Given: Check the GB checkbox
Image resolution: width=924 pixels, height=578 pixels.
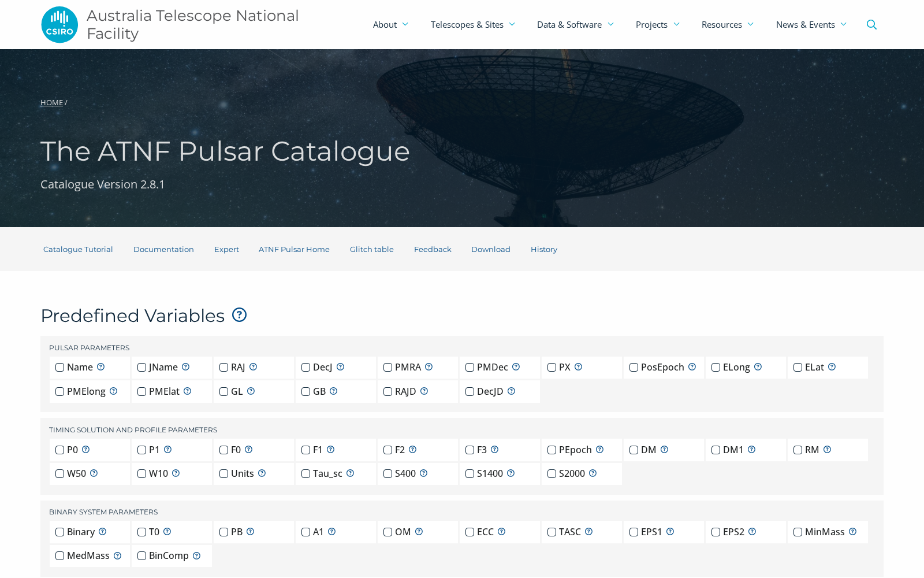Looking at the screenshot, I should (x=305, y=392).
